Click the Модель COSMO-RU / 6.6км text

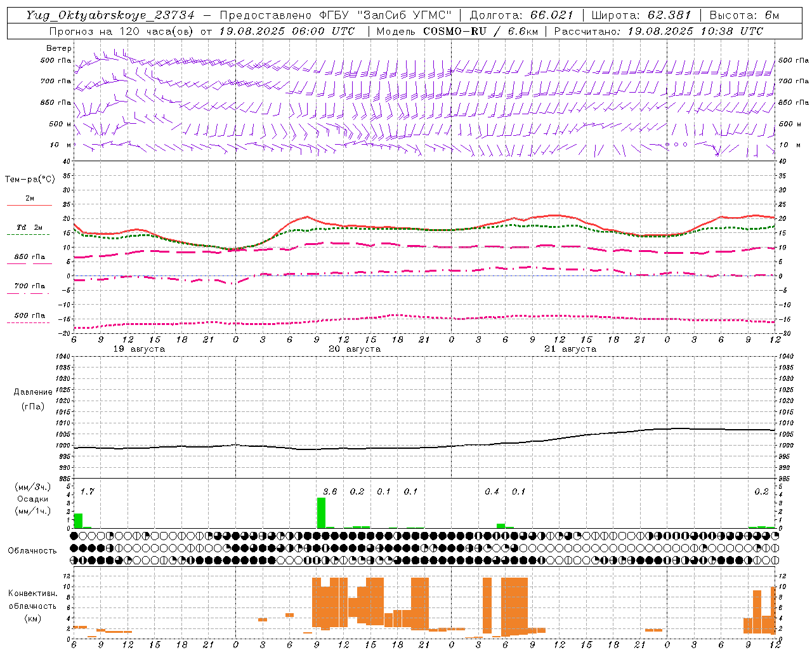pos(457,31)
